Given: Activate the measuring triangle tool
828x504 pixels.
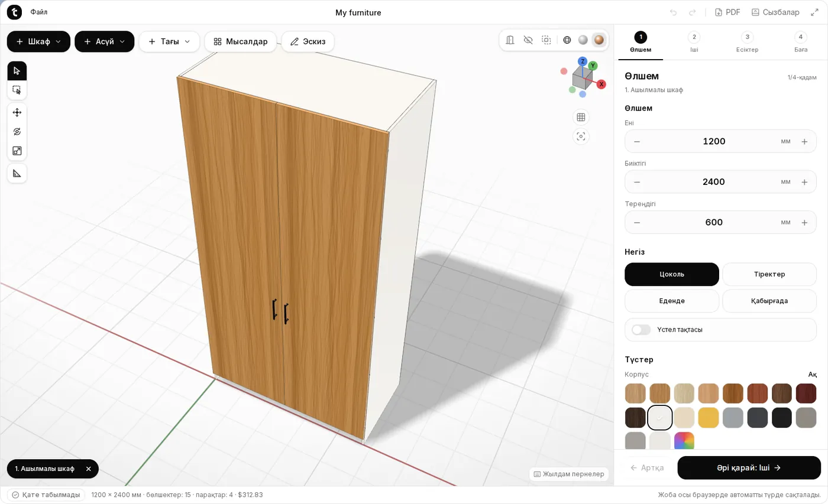Looking at the screenshot, I should click(x=17, y=173).
